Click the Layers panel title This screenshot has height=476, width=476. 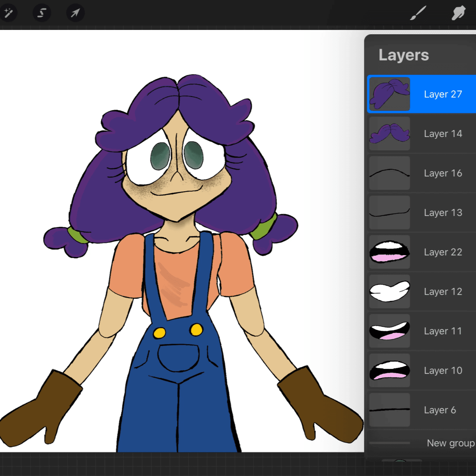(x=404, y=55)
